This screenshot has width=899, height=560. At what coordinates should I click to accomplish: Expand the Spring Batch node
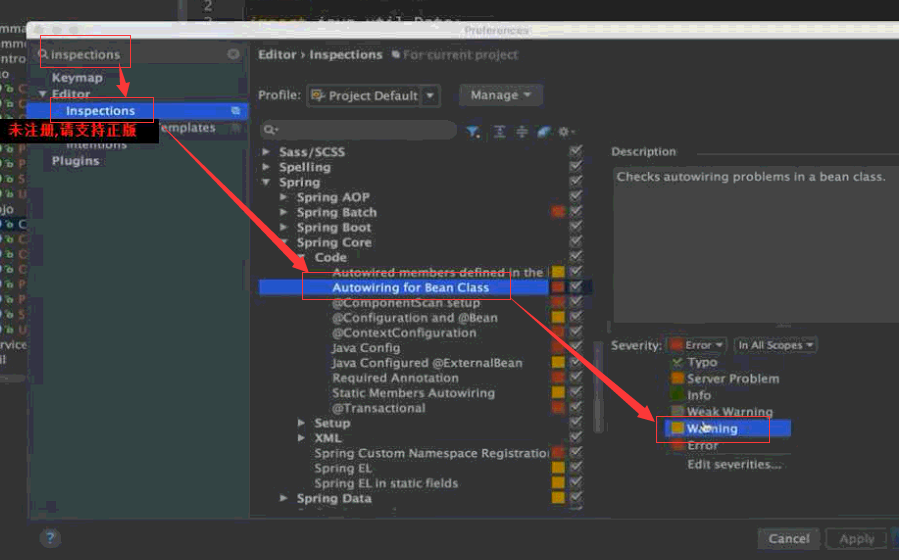[x=283, y=212]
